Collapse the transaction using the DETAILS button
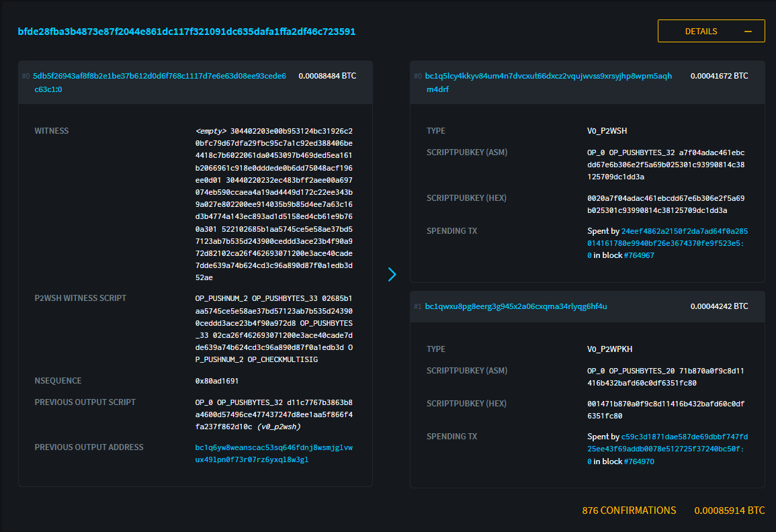Screen dimensions: 776x532 711,32
